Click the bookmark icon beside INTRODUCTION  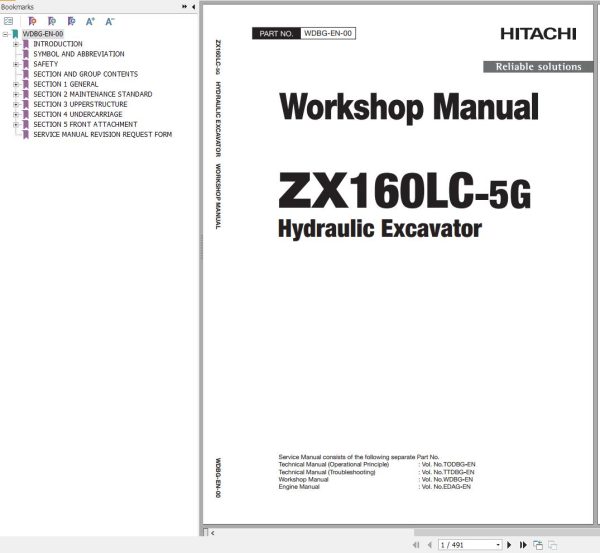pos(26,44)
